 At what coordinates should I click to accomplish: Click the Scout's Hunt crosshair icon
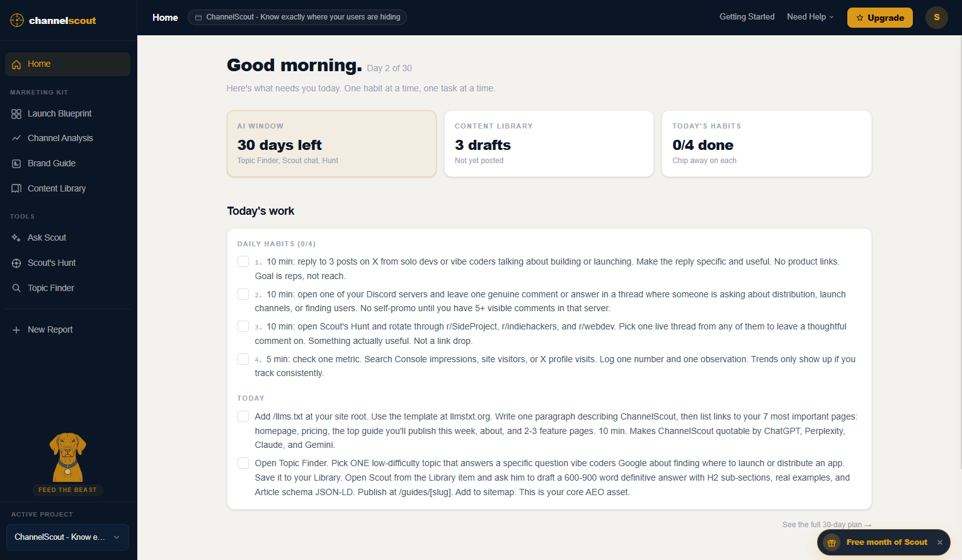point(16,263)
